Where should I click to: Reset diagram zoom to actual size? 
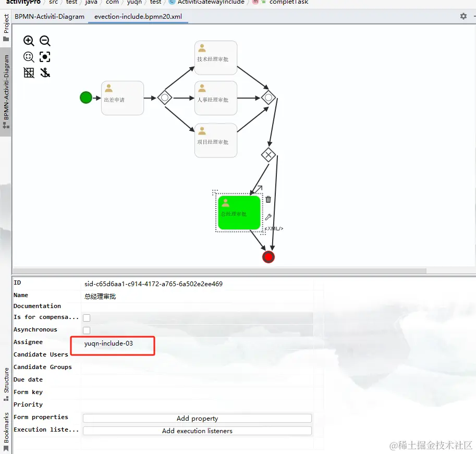29,57
